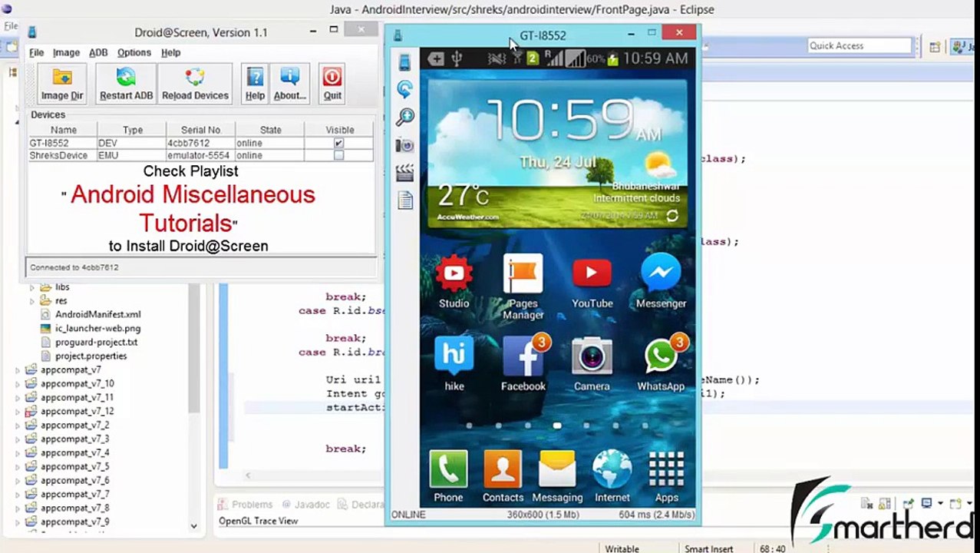The width and height of the screenshot is (980, 553).
Task: Click Smart Insert in Eclipse status bar
Action: point(708,548)
